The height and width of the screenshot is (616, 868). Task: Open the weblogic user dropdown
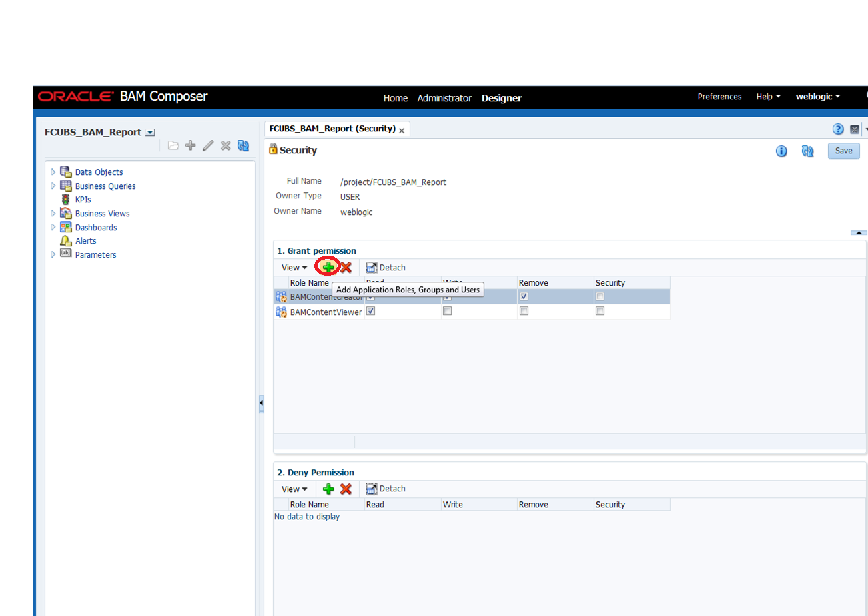[818, 97]
